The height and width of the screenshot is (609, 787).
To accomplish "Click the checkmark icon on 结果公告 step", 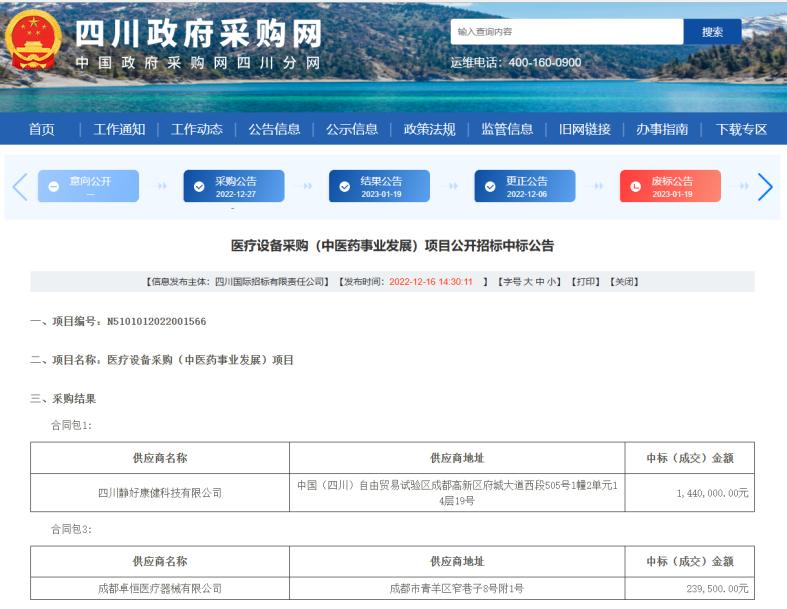I will [x=345, y=187].
